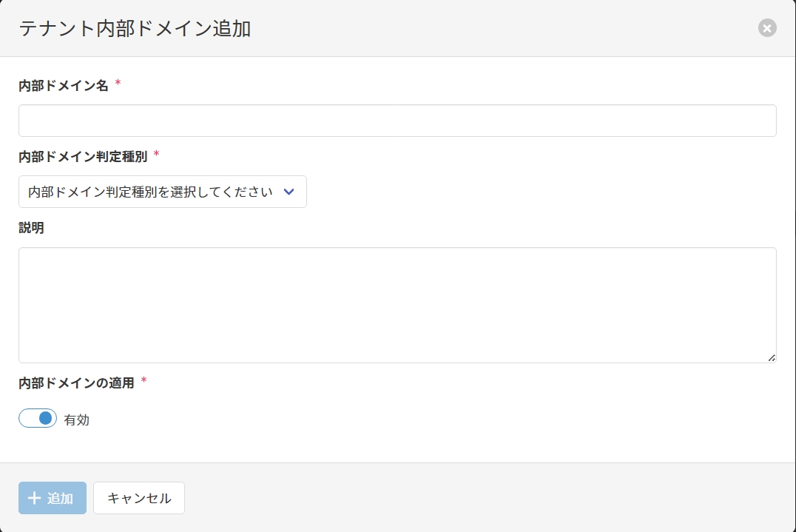
Task: Click the 内部ドメインの適用 field label
Action: 76,383
